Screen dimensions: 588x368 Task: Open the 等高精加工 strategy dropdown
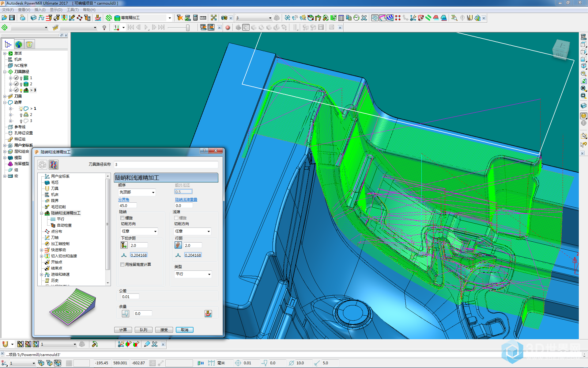170,18
